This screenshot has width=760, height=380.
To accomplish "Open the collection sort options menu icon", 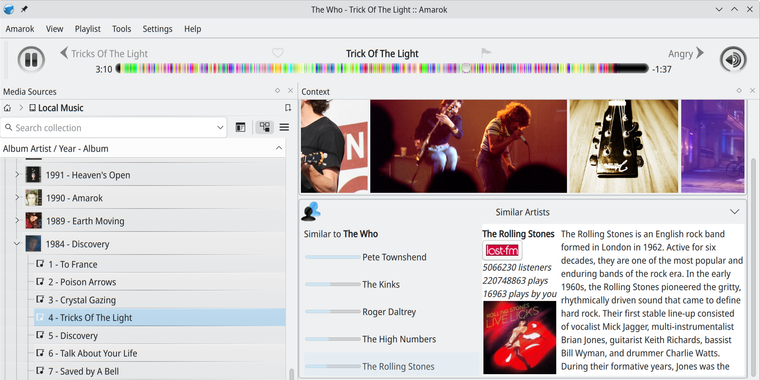I will [285, 127].
